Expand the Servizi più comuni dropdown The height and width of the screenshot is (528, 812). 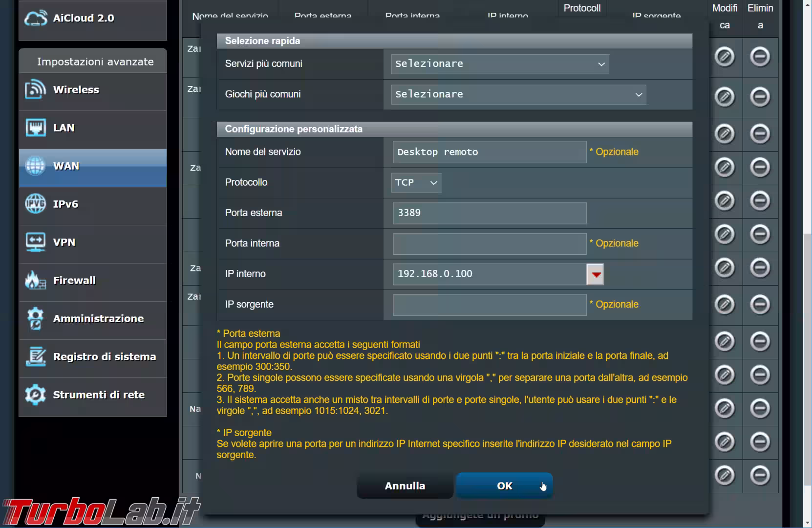coord(499,64)
